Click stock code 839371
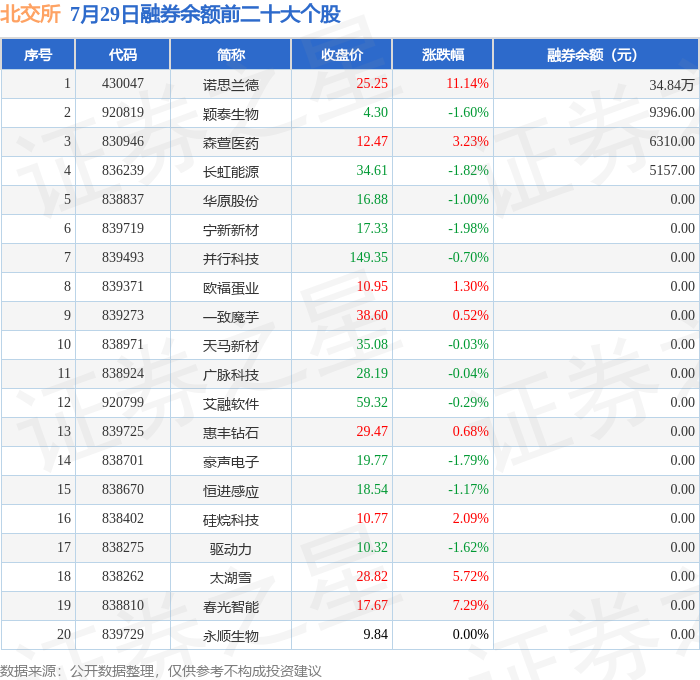Viewport: 700px width, 680px height. tap(123, 287)
